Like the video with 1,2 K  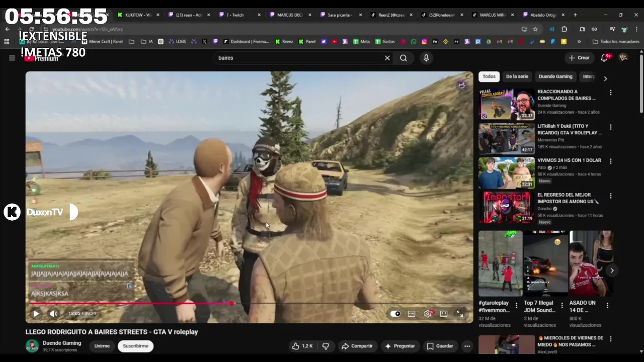pos(302,346)
